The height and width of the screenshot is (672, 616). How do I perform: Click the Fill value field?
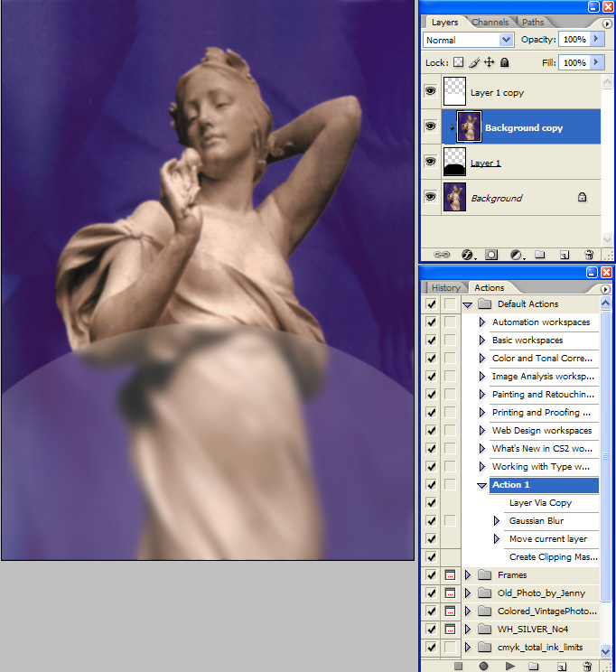click(574, 62)
